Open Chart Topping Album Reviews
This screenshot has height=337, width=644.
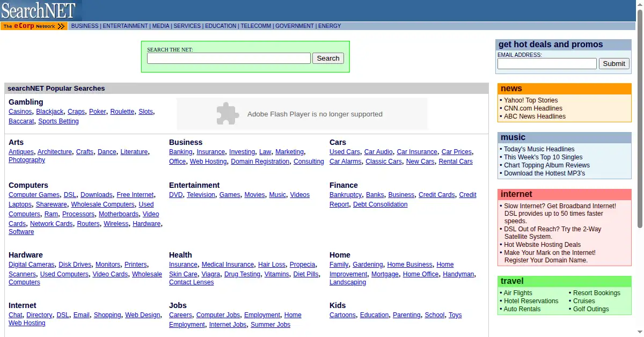pos(547,165)
